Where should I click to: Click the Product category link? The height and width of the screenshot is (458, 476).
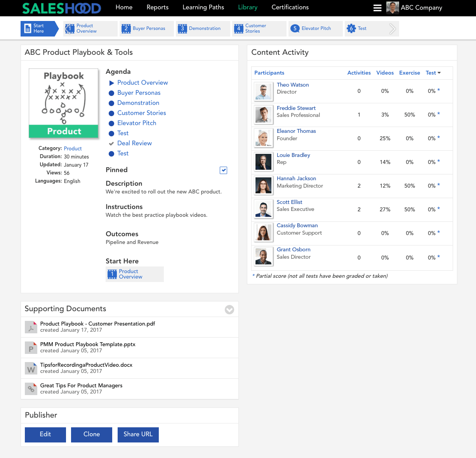pyautogui.click(x=73, y=148)
